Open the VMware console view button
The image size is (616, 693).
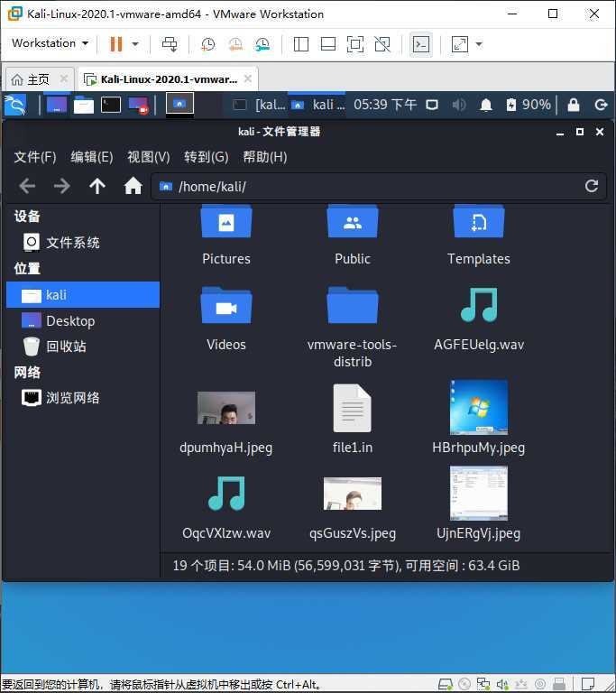420,43
